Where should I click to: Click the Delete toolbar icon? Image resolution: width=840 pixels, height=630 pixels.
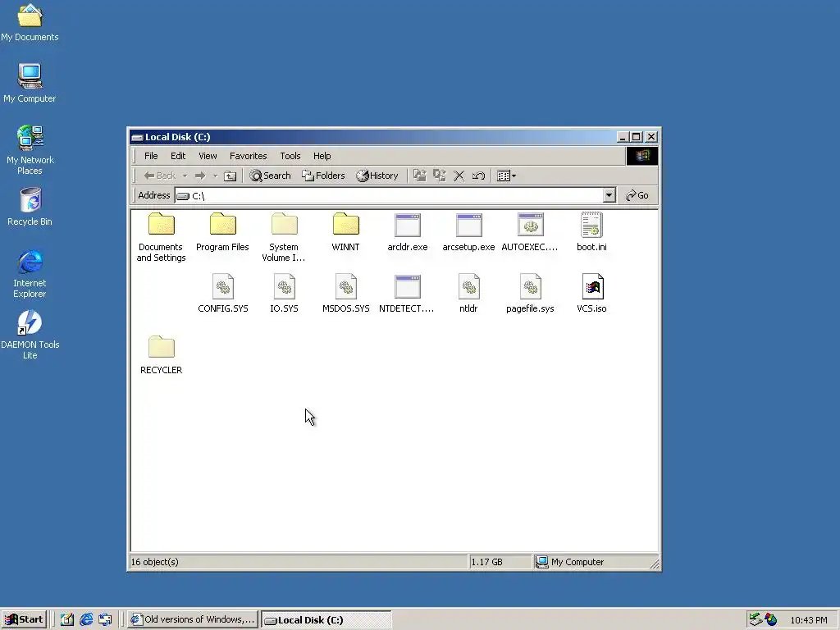[459, 176]
